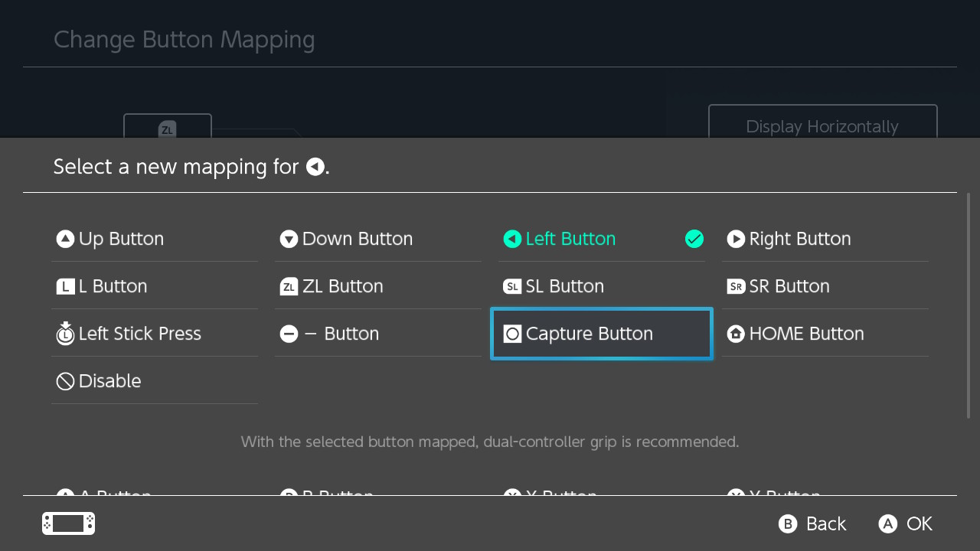Click the Joy-Con controller icon
980x551 pixels.
click(67, 523)
